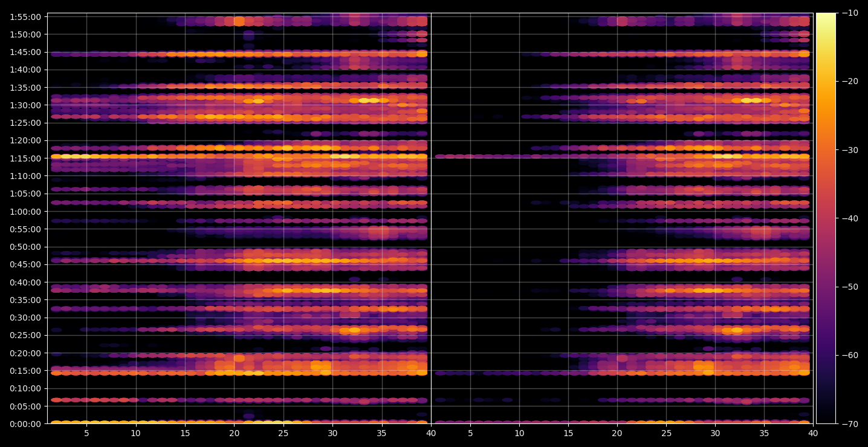868x447 pixels.
Task: Click the y-axis label "0:15:00"
Action: pyautogui.click(x=26, y=371)
